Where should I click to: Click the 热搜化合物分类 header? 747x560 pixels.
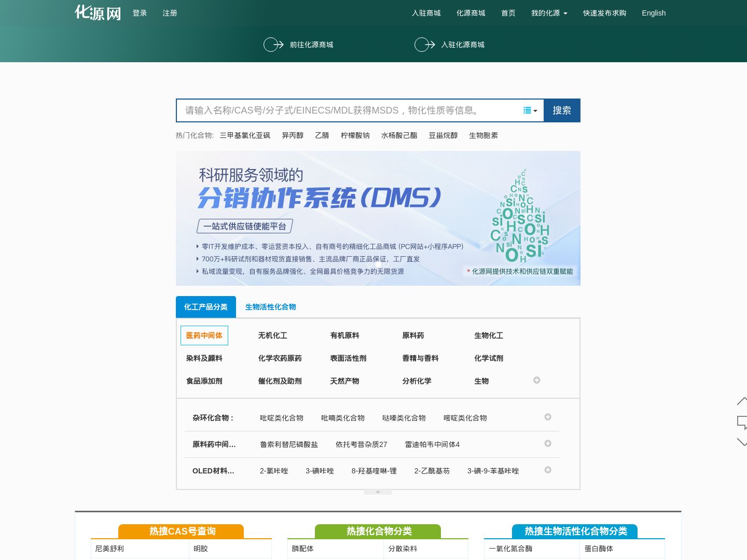tap(378, 531)
